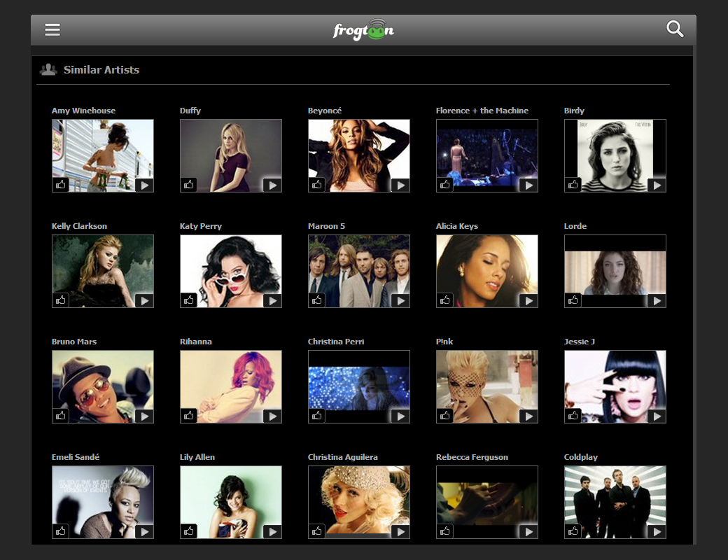Image resolution: width=728 pixels, height=560 pixels.
Task: Click the Similar Artists people icon
Action: [x=48, y=69]
